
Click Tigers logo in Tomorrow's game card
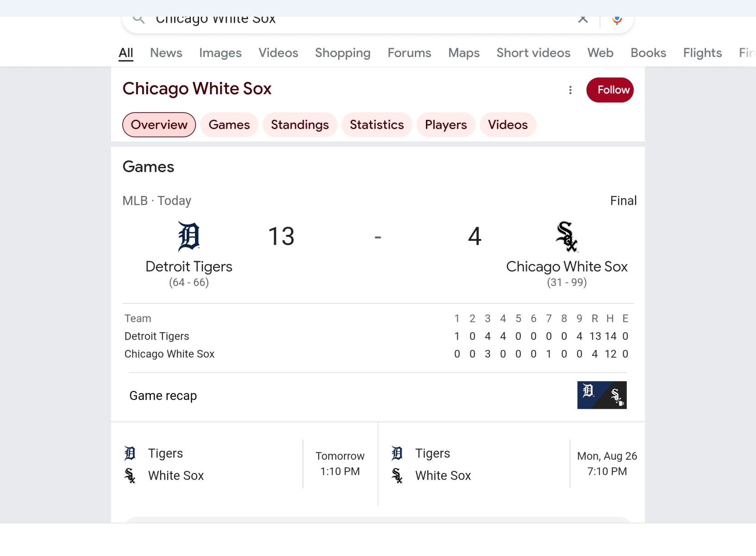(130, 453)
